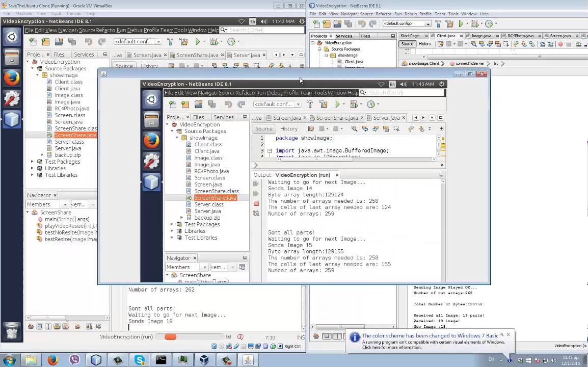Viewport: 588px width, 367px height.
Task: Open Firefox from the Ubuntu launcher in VM
Action: (x=12, y=78)
